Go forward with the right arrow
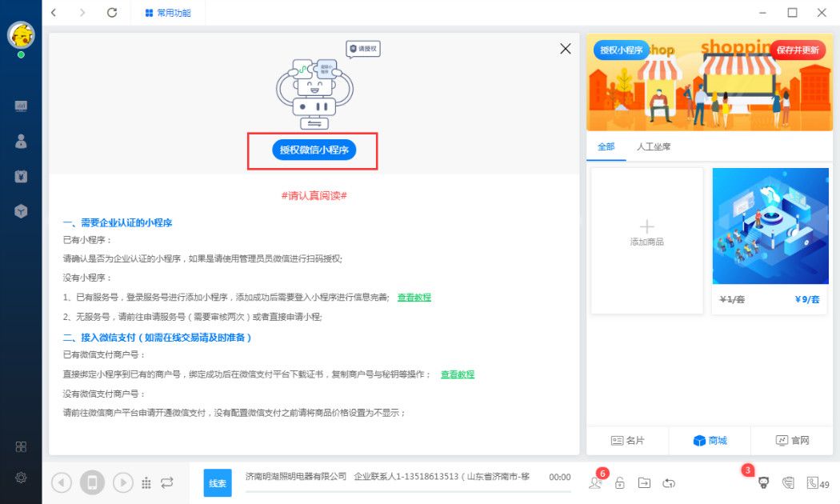The image size is (840, 504). [x=82, y=12]
